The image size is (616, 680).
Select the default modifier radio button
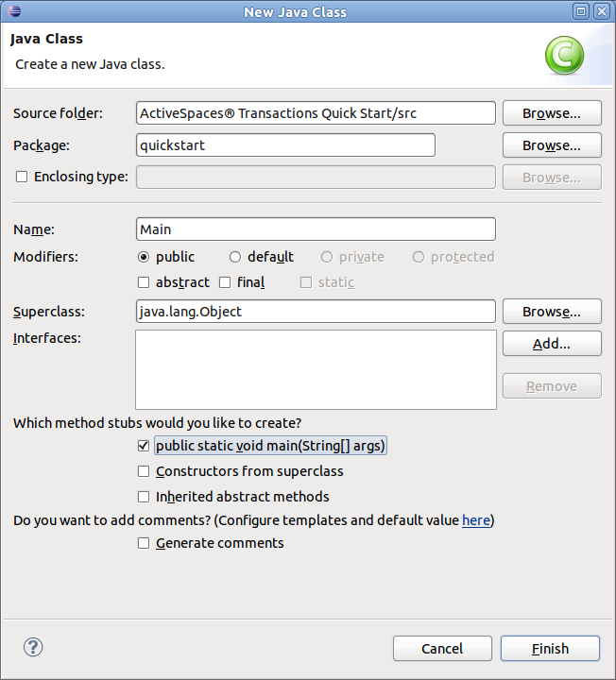(x=235, y=257)
